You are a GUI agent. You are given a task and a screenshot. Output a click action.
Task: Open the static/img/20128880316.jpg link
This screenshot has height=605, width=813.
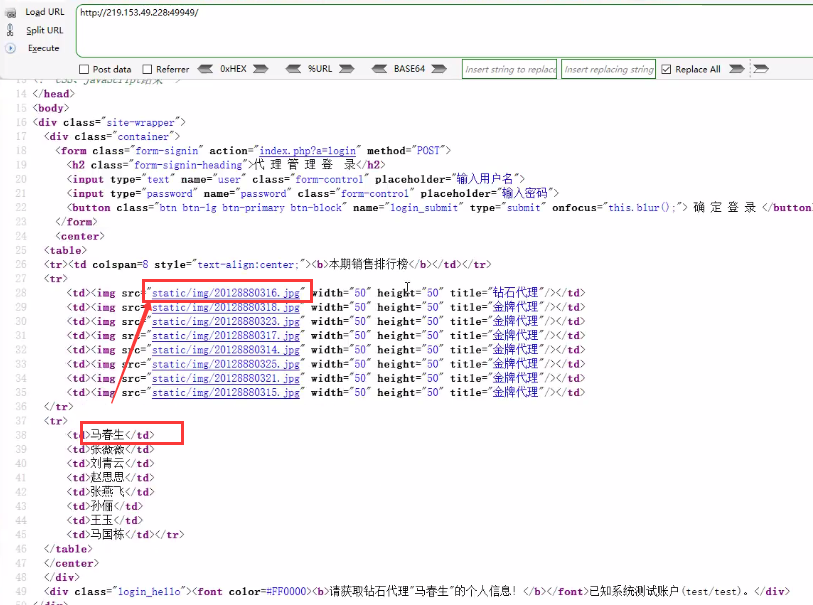[x=226, y=293]
